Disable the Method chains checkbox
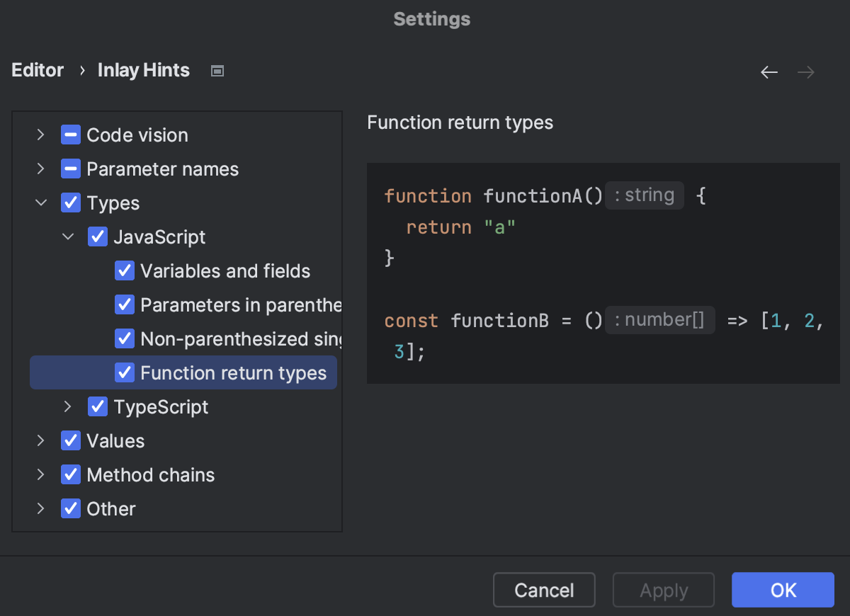This screenshot has height=616, width=850. pos(71,474)
